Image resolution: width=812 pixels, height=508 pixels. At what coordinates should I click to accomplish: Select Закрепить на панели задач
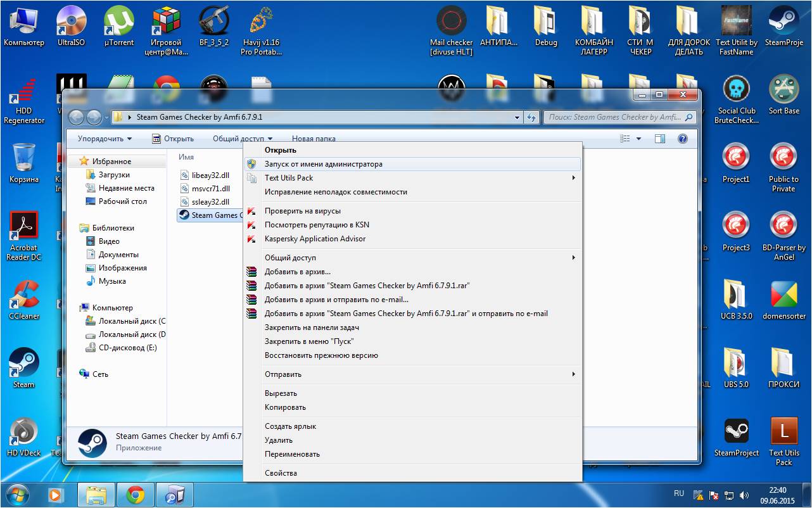(412, 327)
